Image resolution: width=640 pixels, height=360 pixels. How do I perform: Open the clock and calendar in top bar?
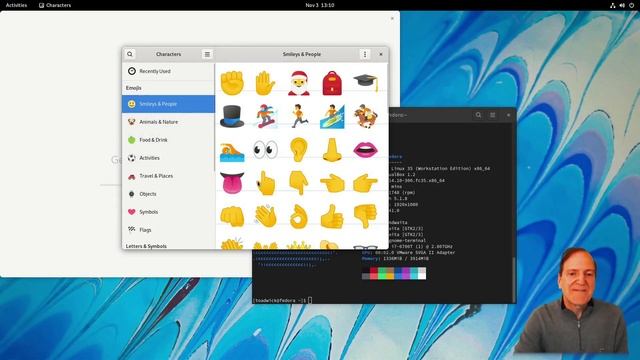tap(320, 5)
